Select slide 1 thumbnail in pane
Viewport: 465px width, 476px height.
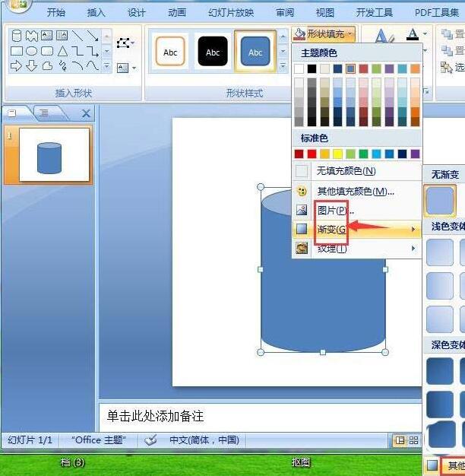click(x=55, y=154)
